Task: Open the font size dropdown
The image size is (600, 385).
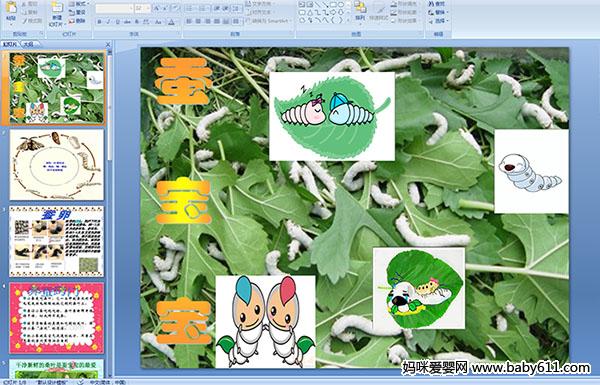Action: click(142, 8)
